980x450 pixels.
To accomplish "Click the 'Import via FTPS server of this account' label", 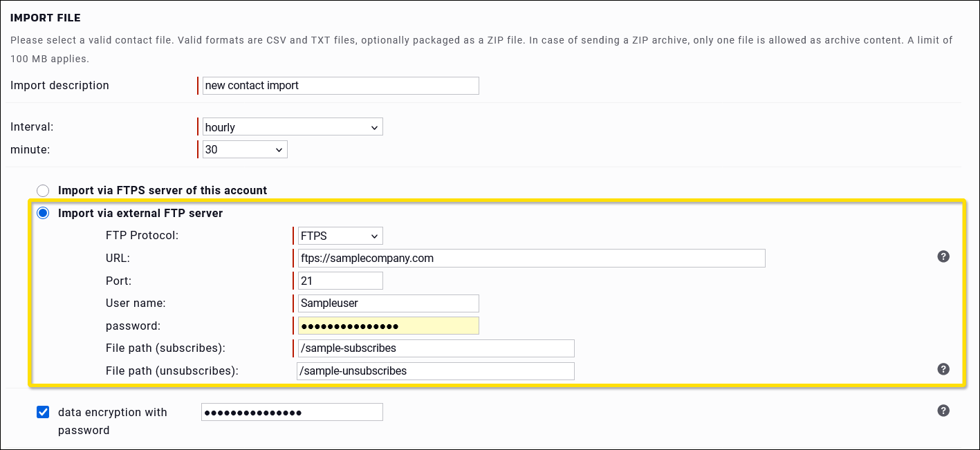I will (163, 190).
